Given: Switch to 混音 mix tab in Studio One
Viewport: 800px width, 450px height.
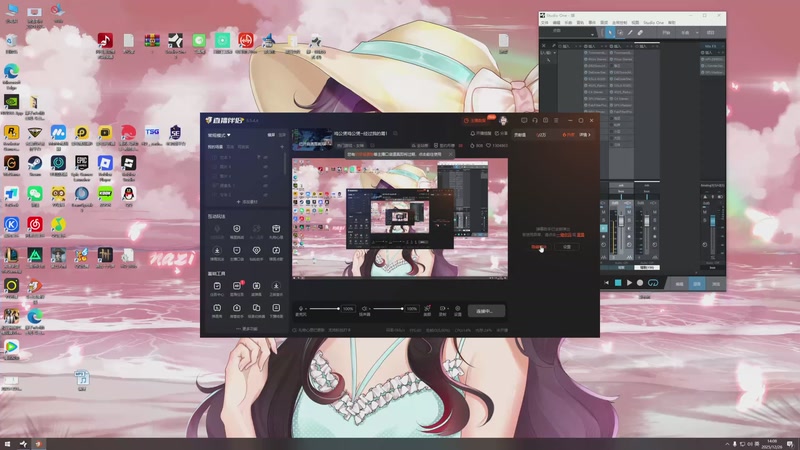Looking at the screenshot, I should pos(697,284).
